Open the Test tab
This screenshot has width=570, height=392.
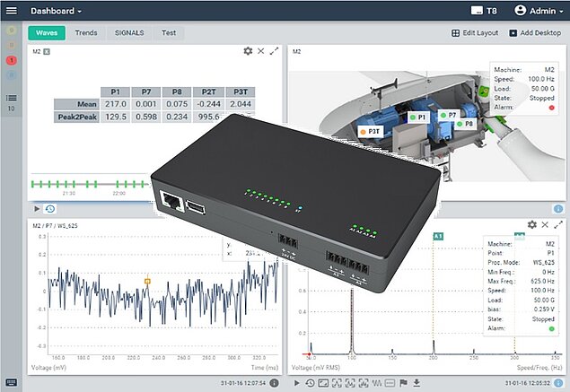(x=168, y=33)
